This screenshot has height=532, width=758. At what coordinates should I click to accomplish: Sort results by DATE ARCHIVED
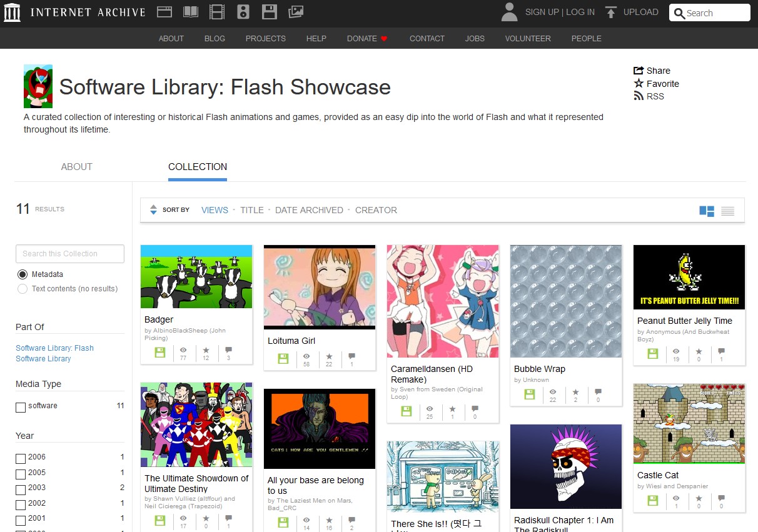(309, 210)
